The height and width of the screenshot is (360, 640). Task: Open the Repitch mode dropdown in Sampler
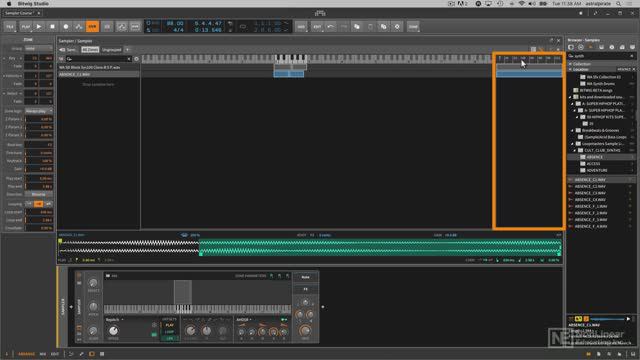114,320
